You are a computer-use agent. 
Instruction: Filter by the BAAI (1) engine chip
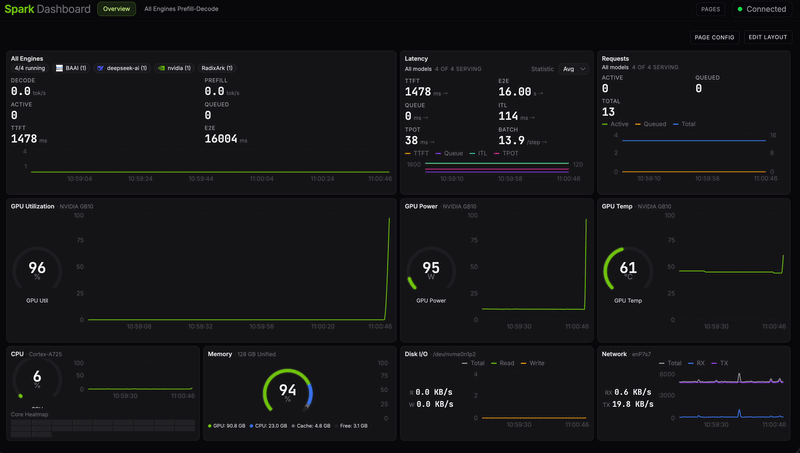71,68
